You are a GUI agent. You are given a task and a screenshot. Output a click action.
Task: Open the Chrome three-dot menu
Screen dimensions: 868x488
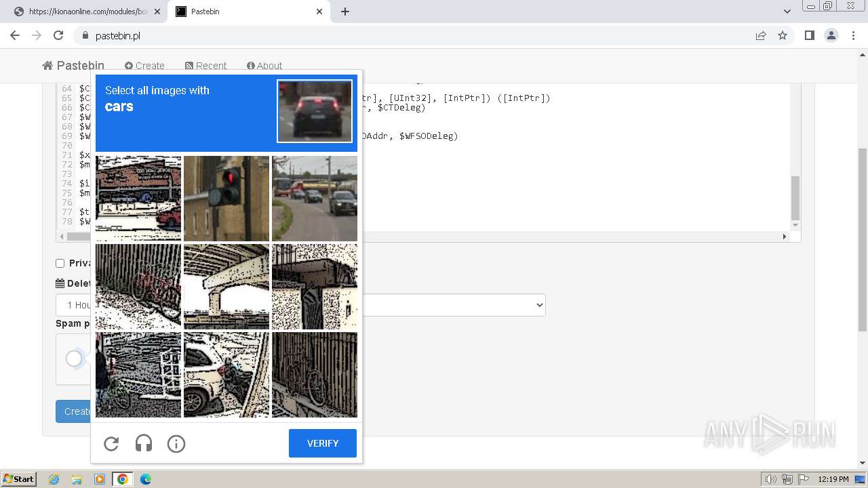(853, 35)
